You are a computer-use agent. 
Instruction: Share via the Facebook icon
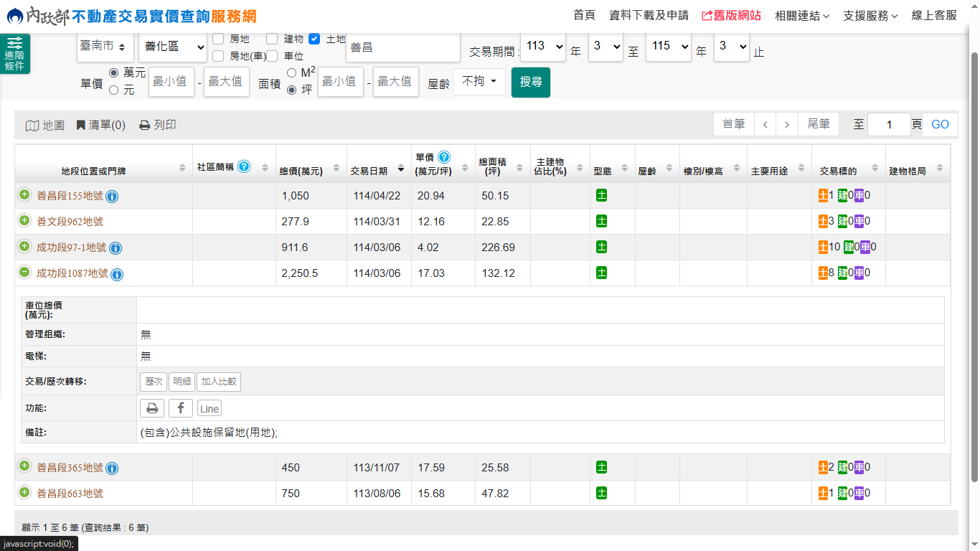[181, 408]
